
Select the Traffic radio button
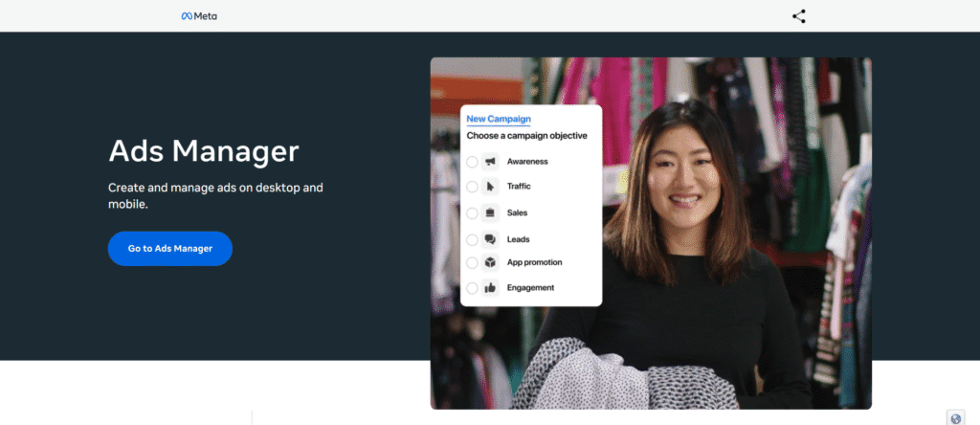[472, 187]
